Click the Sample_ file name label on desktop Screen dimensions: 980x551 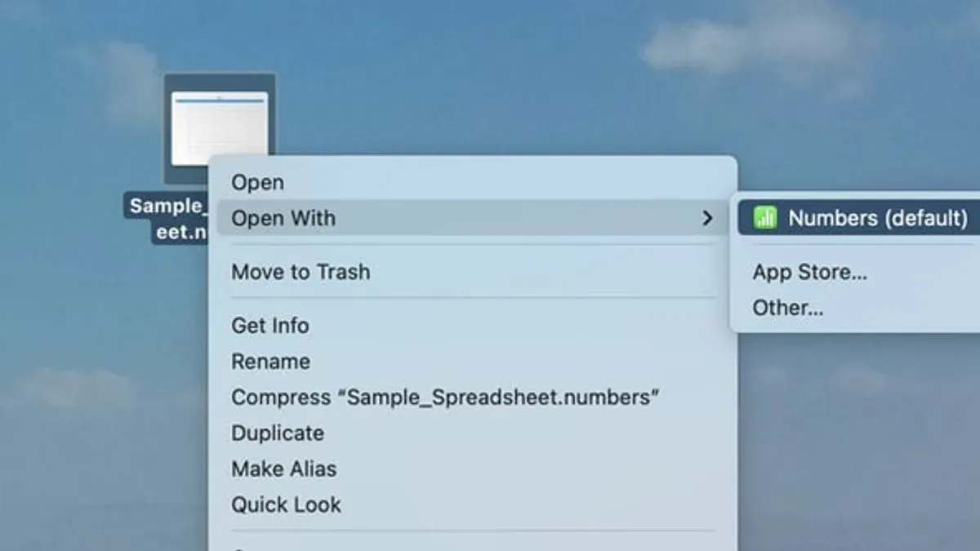[x=167, y=206]
